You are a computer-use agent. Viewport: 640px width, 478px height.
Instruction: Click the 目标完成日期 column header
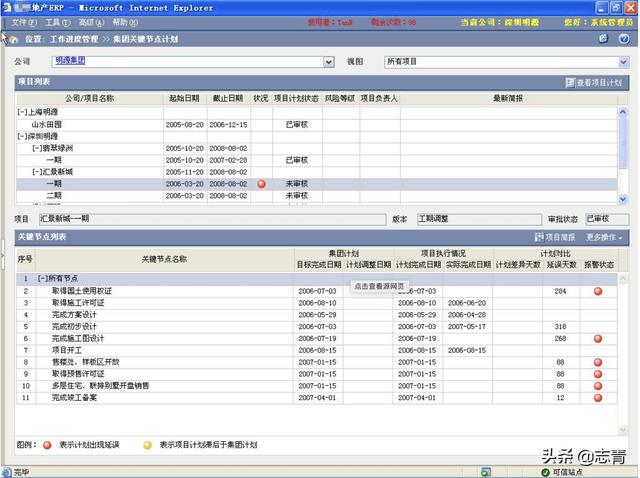pyautogui.click(x=319, y=265)
